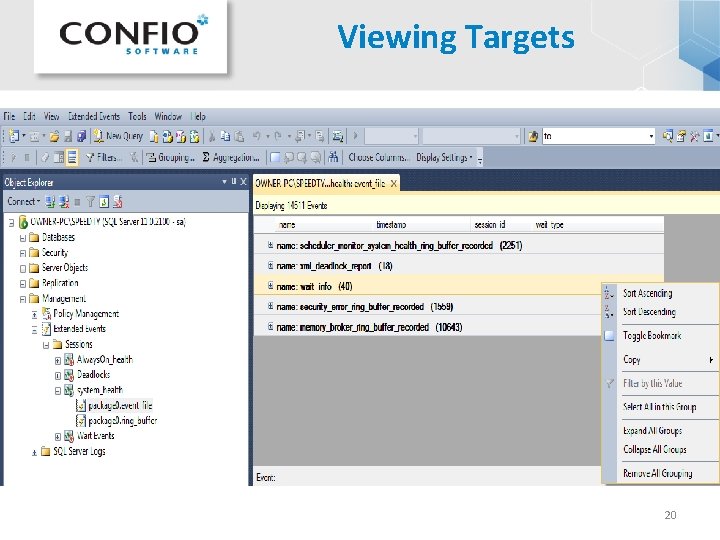
Task: Toggle the highlighted grouped-view icon
Action: coord(72,158)
